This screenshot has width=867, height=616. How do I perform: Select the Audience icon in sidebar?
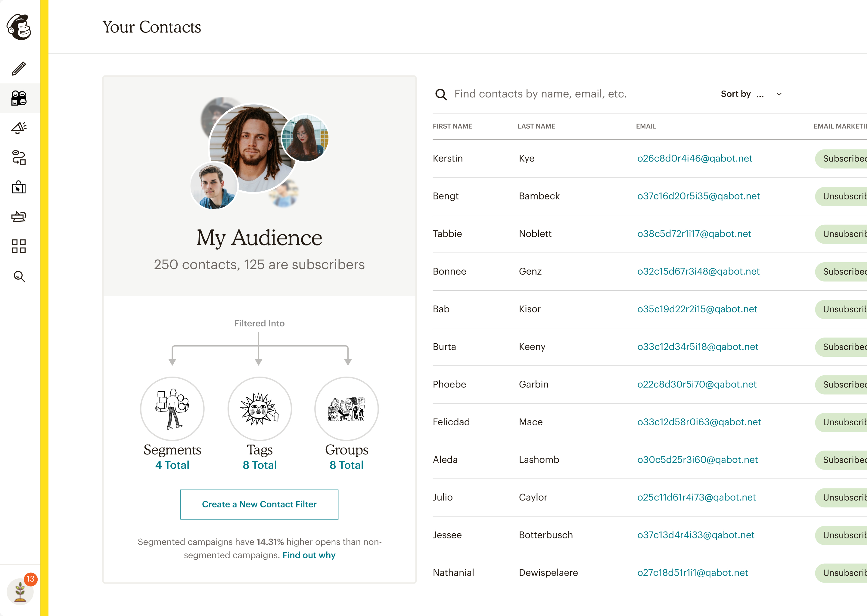pyautogui.click(x=19, y=98)
